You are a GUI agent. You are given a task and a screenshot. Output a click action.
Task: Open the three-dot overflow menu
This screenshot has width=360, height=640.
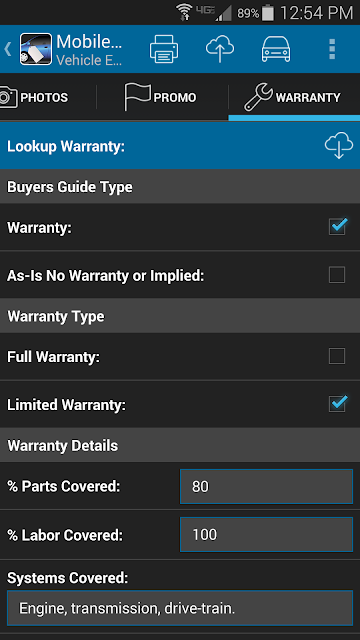[x=332, y=49]
